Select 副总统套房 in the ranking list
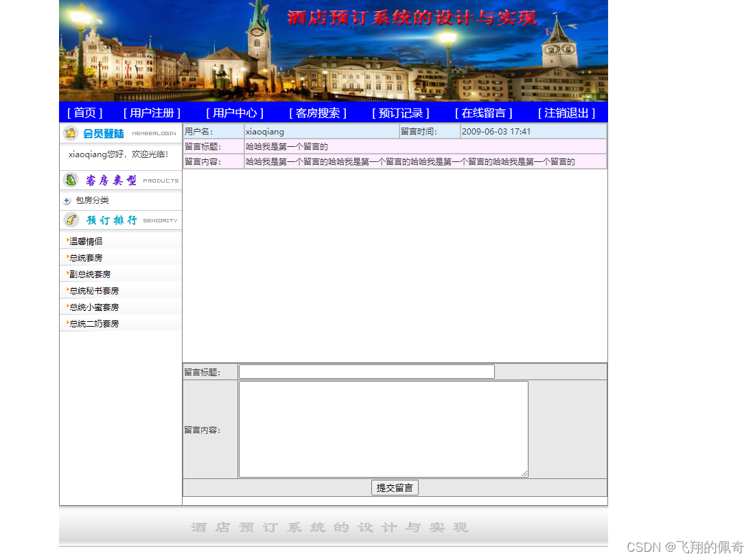 [90, 275]
